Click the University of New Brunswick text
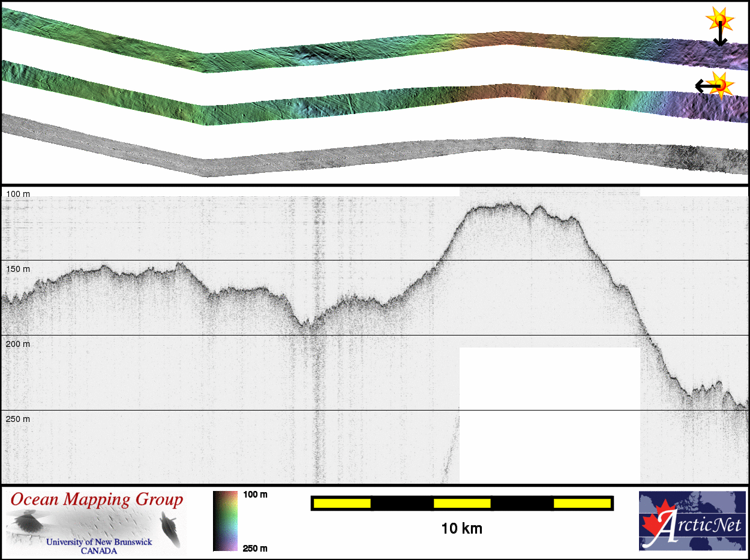 99,542
